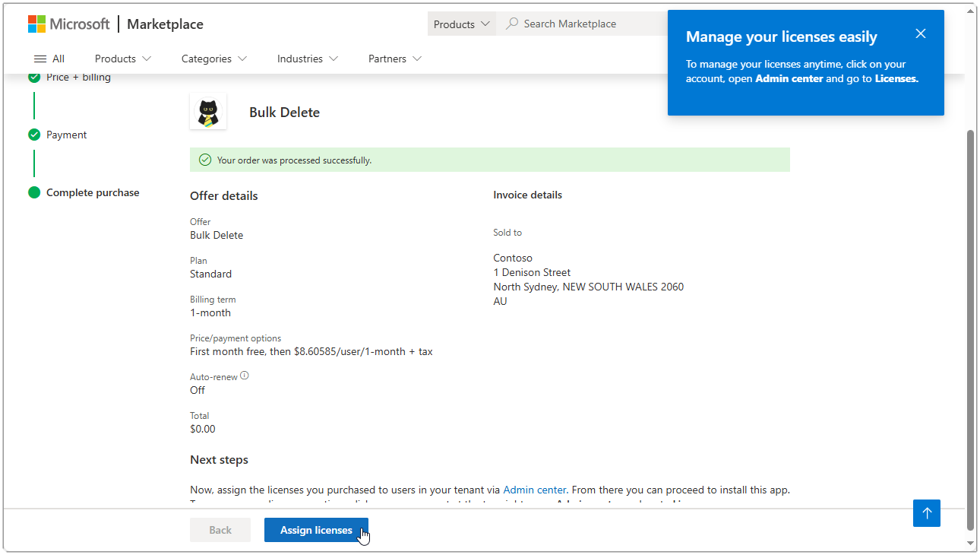Select the Complete purchase step indicator
This screenshot has width=980, height=555.
[34, 192]
